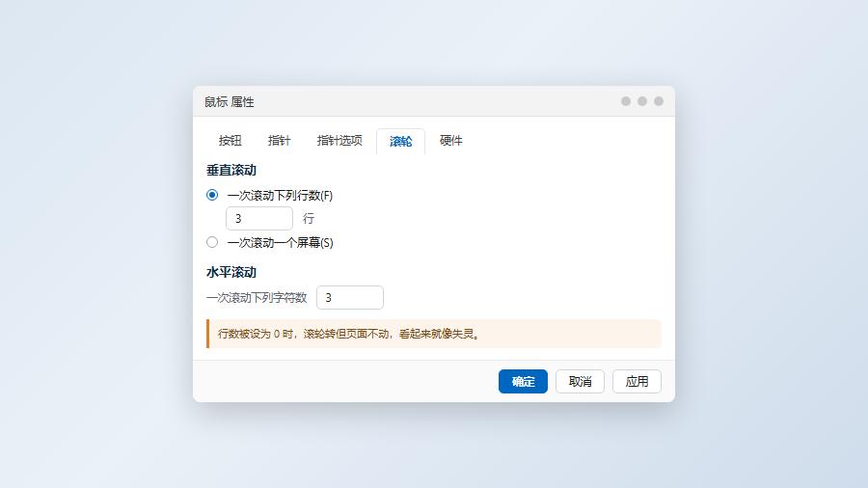Open the 硬件 tab
Screen dimensions: 868x488
450,141
